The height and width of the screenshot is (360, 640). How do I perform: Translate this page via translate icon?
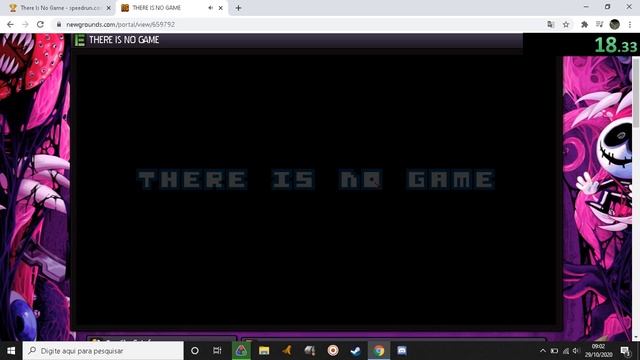pyautogui.click(x=551, y=24)
